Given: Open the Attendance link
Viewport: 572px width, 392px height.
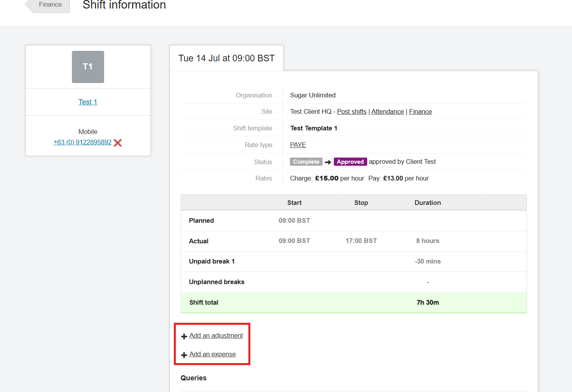Looking at the screenshot, I should click(x=387, y=111).
